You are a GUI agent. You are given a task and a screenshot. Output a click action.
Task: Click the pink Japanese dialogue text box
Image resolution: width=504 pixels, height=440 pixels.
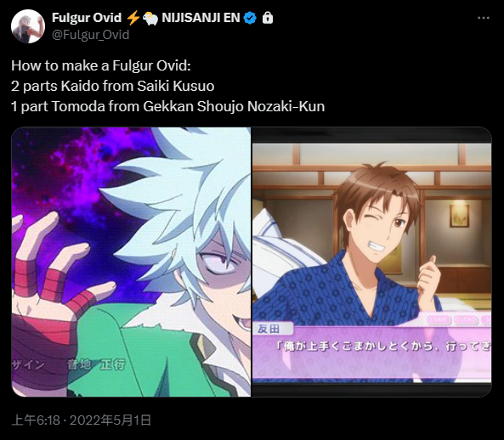click(x=372, y=353)
